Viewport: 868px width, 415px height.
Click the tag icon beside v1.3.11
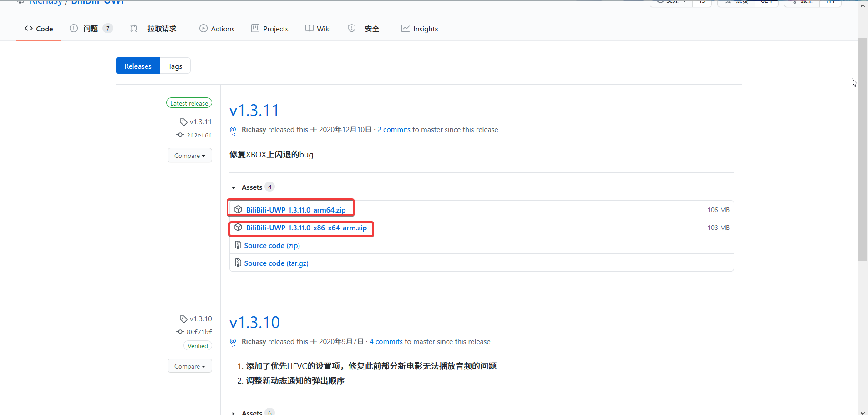(183, 122)
